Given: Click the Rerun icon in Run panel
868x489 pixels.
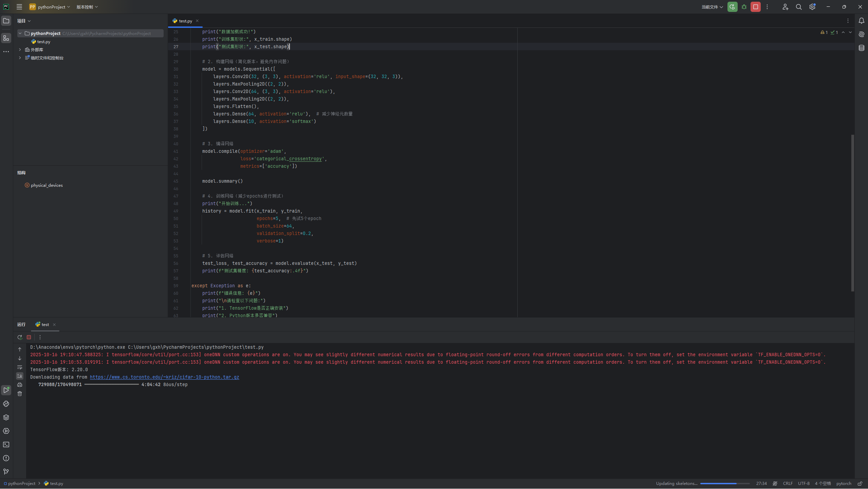Looking at the screenshot, I should 20,337.
